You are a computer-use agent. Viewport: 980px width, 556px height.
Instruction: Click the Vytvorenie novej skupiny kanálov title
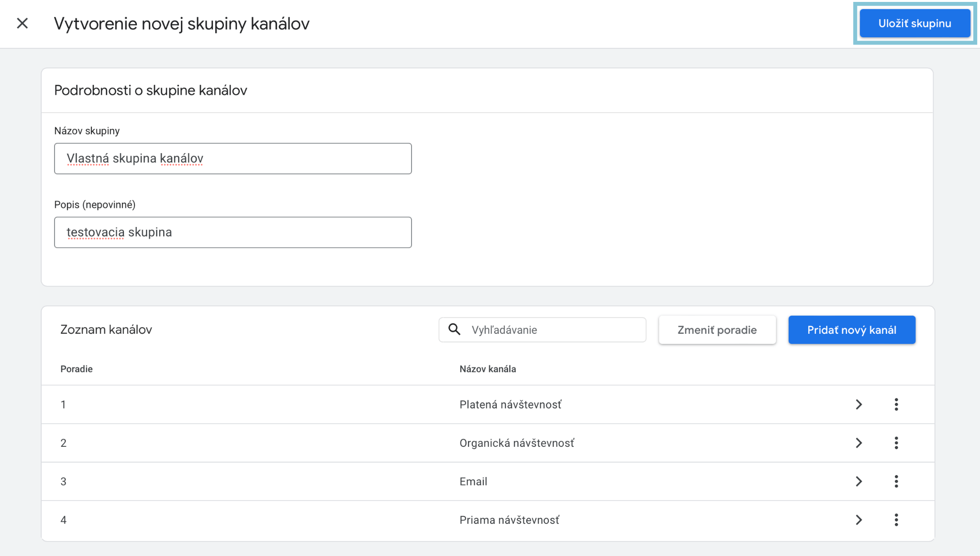(182, 23)
